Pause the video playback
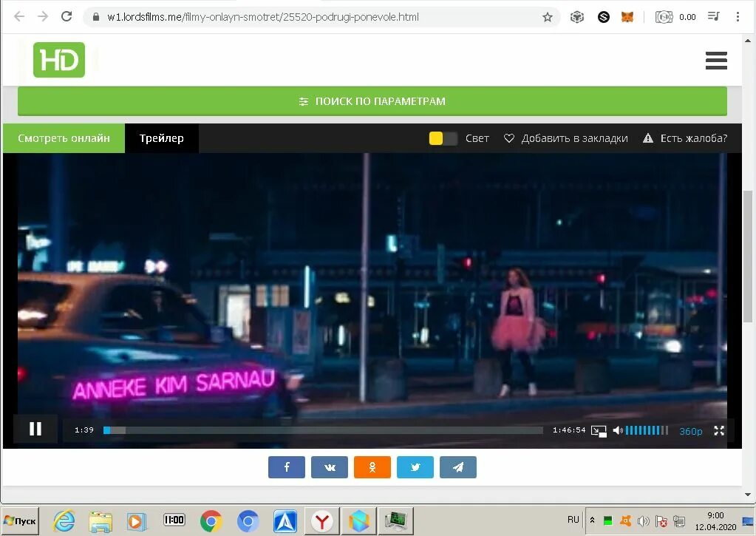Screen dimensions: 756x536 (35, 429)
